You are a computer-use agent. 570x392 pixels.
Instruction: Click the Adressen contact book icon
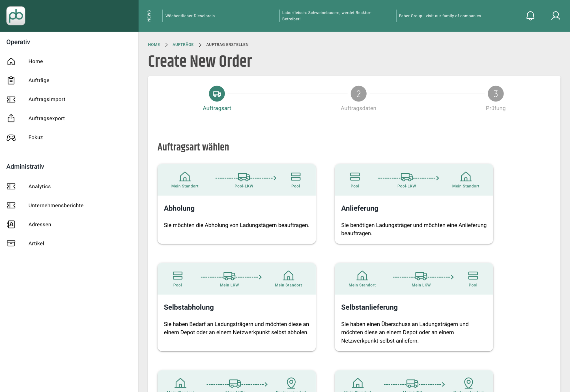tap(11, 224)
